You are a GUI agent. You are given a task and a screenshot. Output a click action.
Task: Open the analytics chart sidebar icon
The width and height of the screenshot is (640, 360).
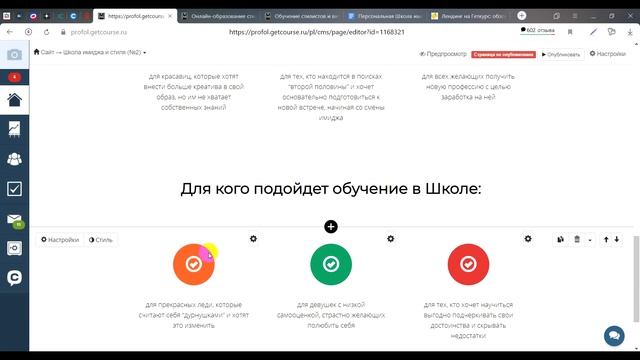pyautogui.click(x=14, y=129)
